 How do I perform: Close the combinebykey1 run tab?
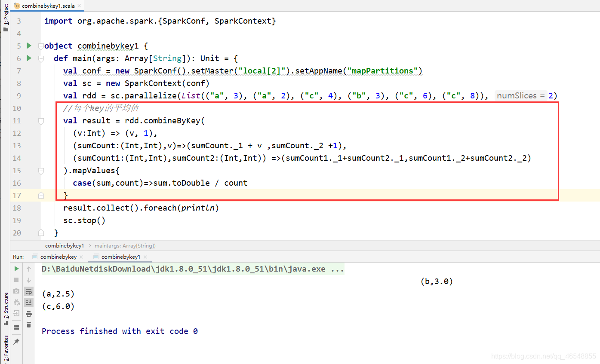pyautogui.click(x=146, y=257)
